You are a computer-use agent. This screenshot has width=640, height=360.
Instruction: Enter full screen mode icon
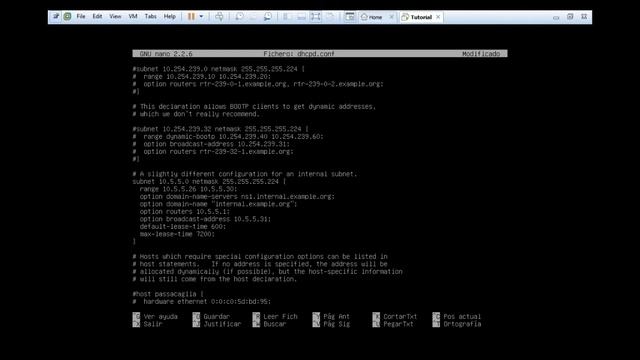(x=316, y=17)
